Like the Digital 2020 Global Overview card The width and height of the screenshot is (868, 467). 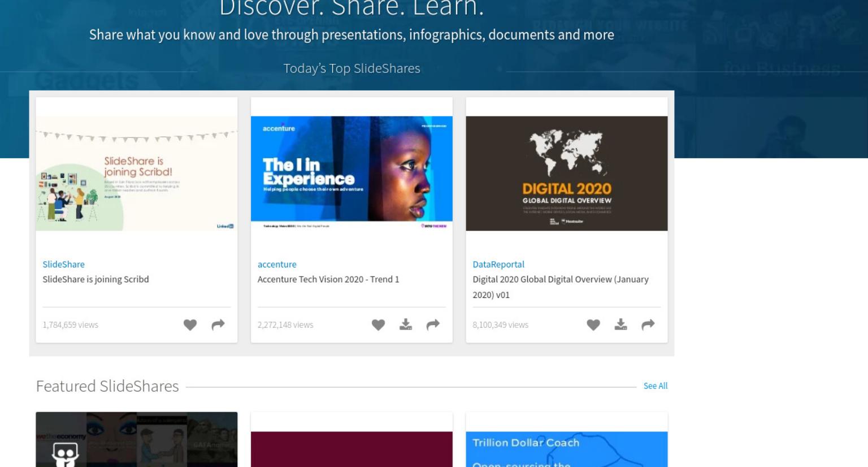pyautogui.click(x=593, y=325)
